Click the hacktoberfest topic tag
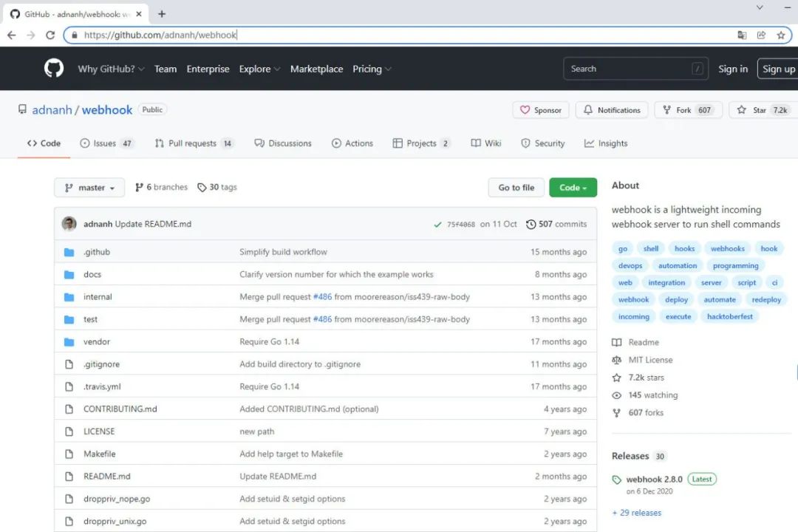Image resolution: width=798 pixels, height=532 pixels. (x=729, y=317)
